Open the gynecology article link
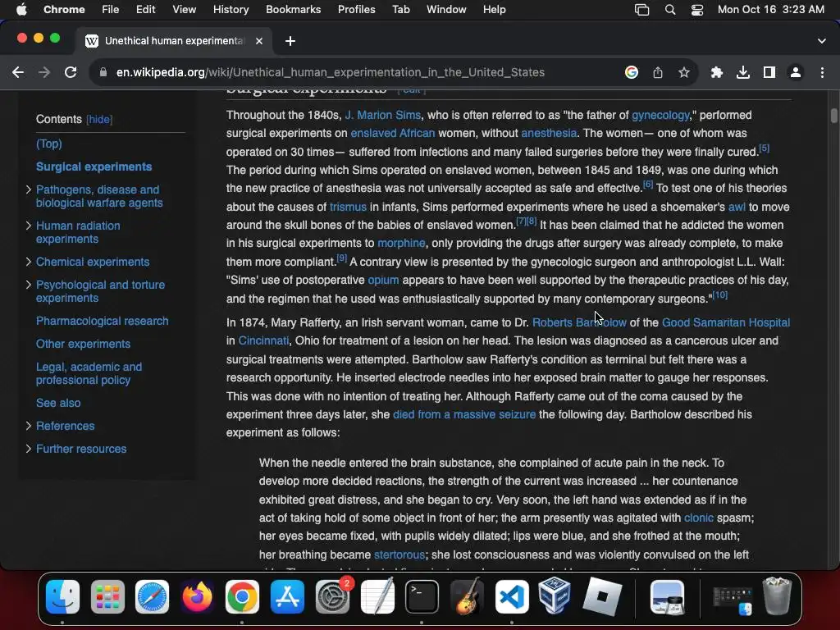This screenshot has width=840, height=630. coord(660,115)
